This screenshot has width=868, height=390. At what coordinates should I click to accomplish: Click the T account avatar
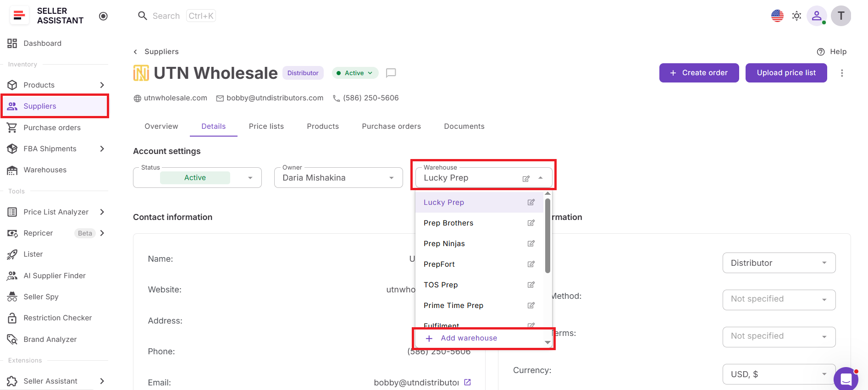pos(841,16)
